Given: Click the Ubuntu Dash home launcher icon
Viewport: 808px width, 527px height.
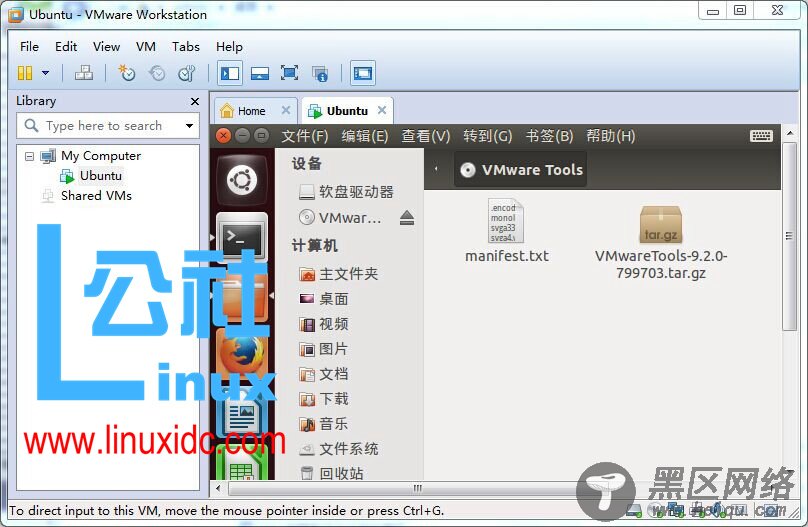Looking at the screenshot, I should [242, 180].
